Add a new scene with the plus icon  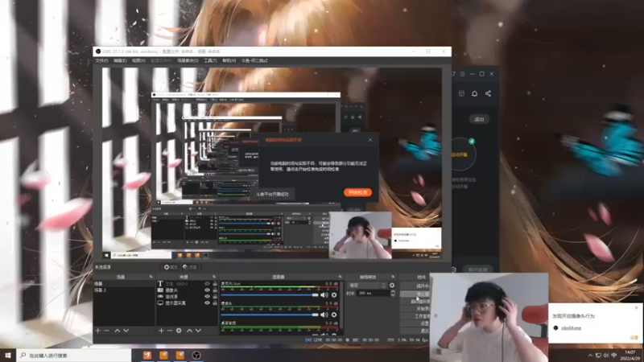click(x=97, y=331)
